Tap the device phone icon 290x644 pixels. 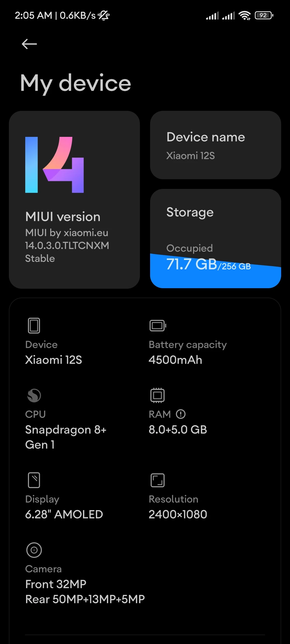pos(34,325)
